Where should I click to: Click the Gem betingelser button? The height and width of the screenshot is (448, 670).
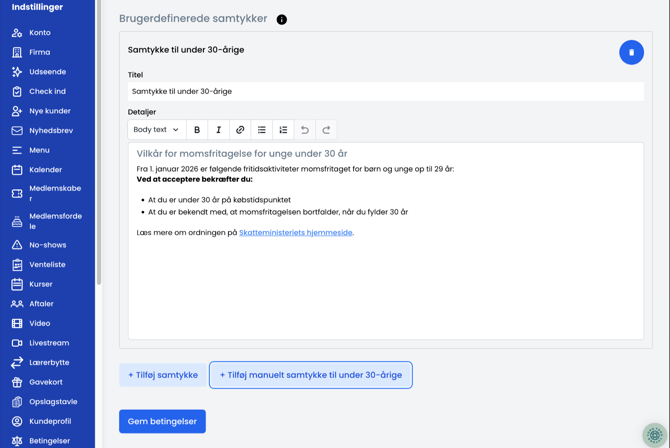pos(162,421)
